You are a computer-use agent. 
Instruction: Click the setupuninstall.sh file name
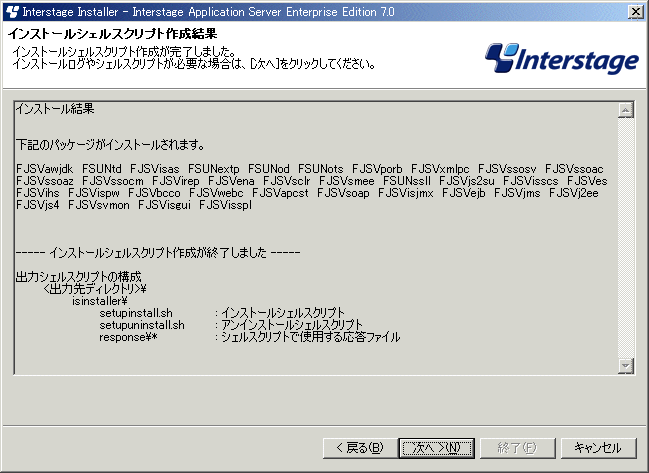point(142,325)
